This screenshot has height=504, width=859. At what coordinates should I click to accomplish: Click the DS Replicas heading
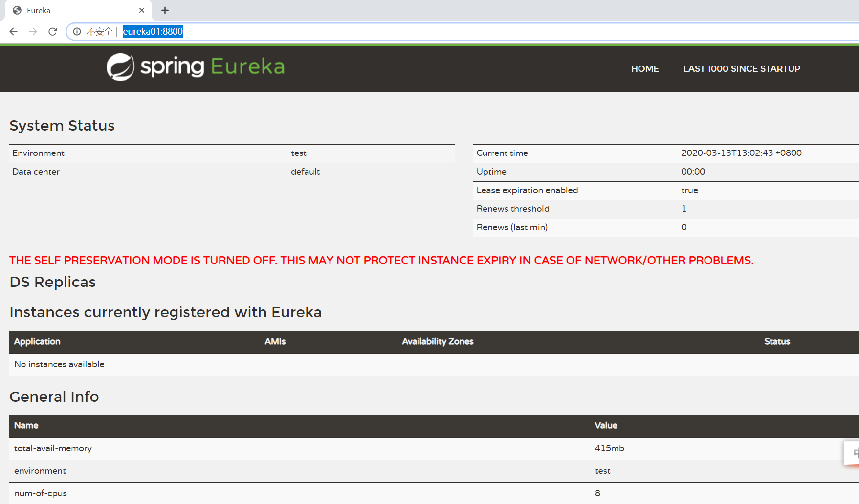[53, 282]
